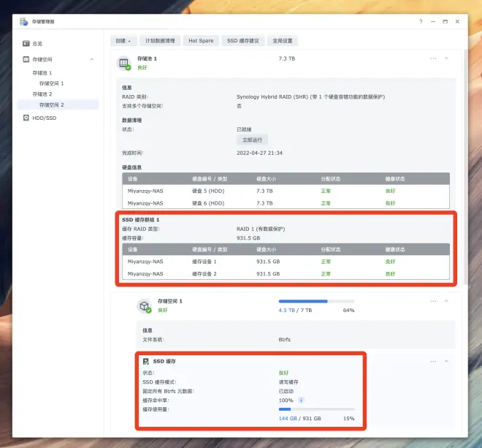Open the more options dots for 存储池 1
This screenshot has height=448, width=482.
click(x=433, y=58)
